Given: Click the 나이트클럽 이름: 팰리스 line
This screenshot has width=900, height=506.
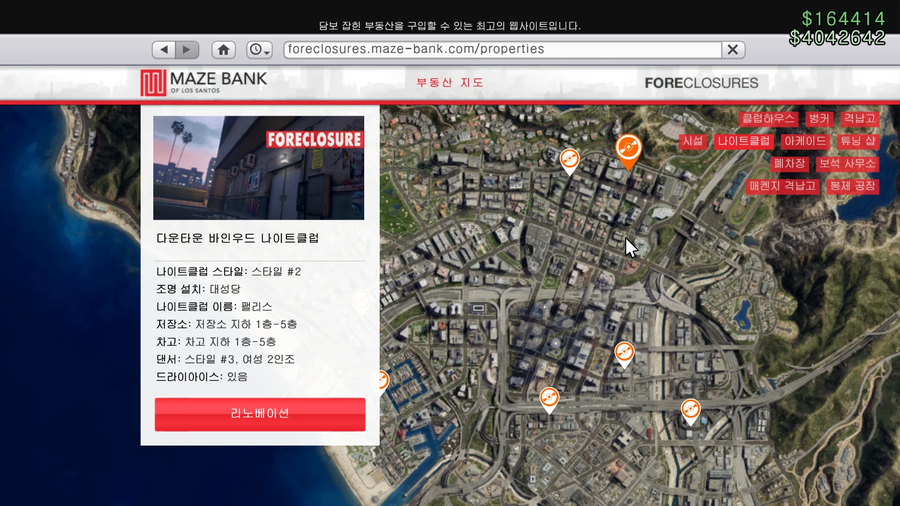Looking at the screenshot, I should (x=214, y=306).
